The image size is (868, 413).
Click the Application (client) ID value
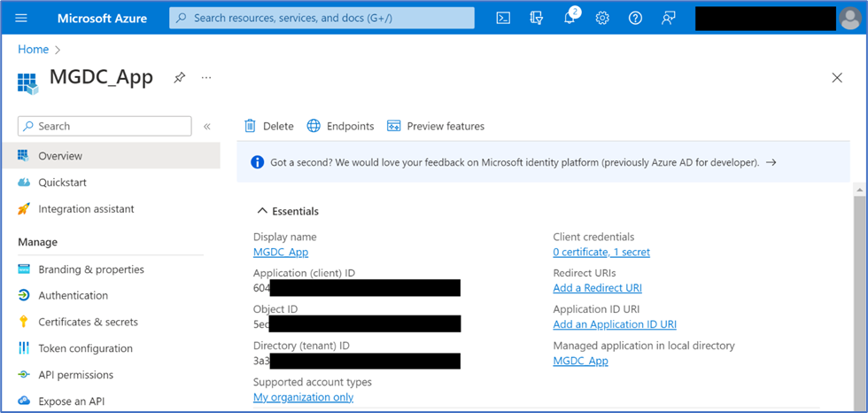point(356,288)
